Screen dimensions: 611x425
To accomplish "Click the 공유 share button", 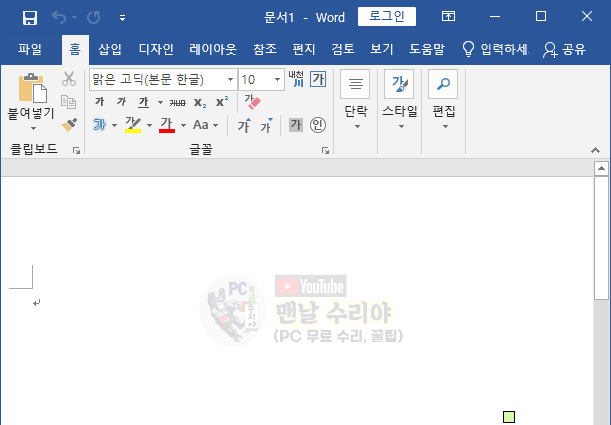I will tap(564, 49).
